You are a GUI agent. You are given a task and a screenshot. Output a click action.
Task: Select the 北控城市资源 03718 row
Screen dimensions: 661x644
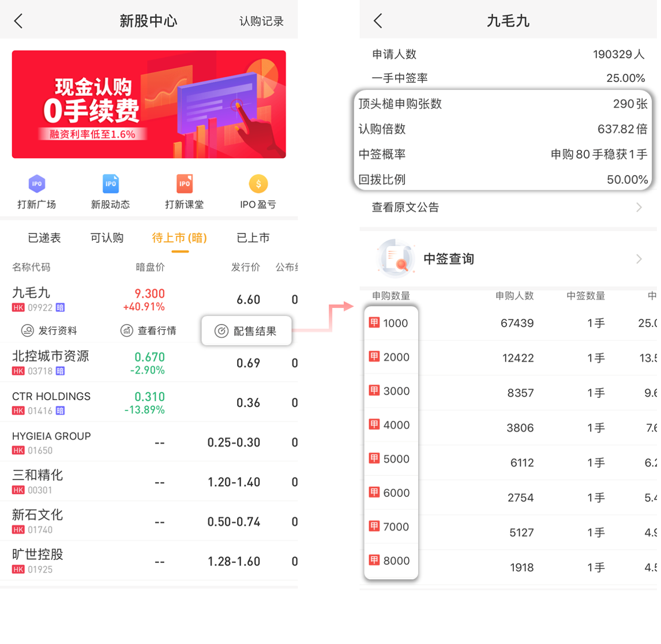pos(149,363)
